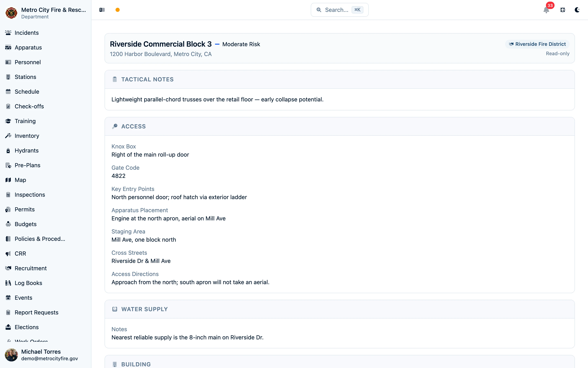Click 'Riverside Dr & Mill Ave' cross streets
This screenshot has height=368, width=588.
tap(141, 261)
